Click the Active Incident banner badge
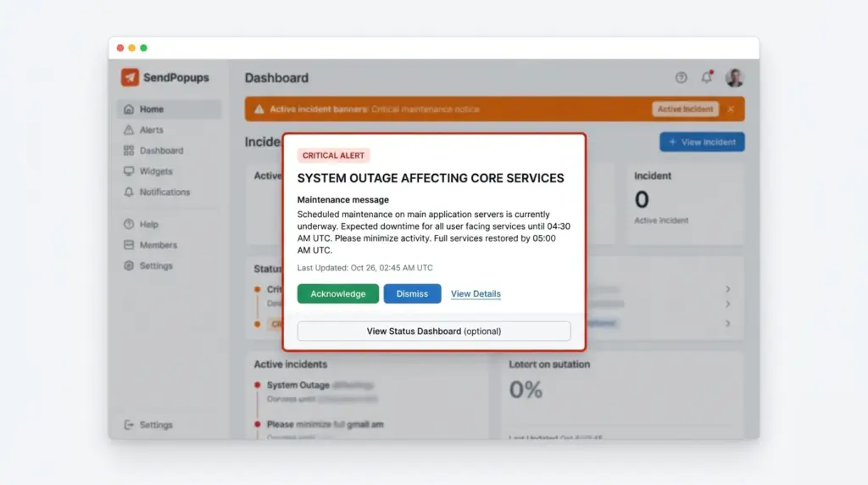 coord(685,109)
